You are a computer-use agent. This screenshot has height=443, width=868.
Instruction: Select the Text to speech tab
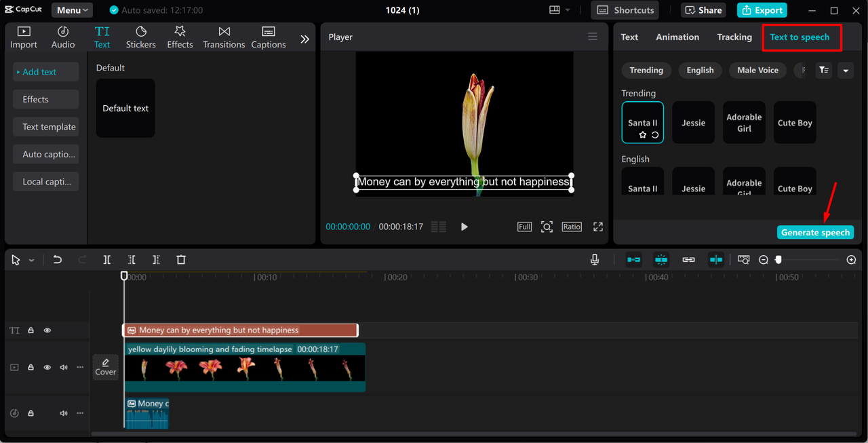pyautogui.click(x=800, y=37)
